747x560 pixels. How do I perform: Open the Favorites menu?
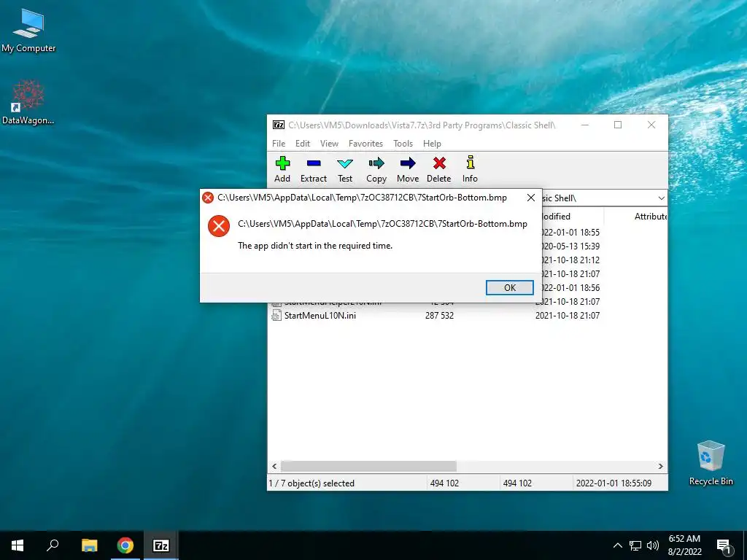tap(366, 144)
